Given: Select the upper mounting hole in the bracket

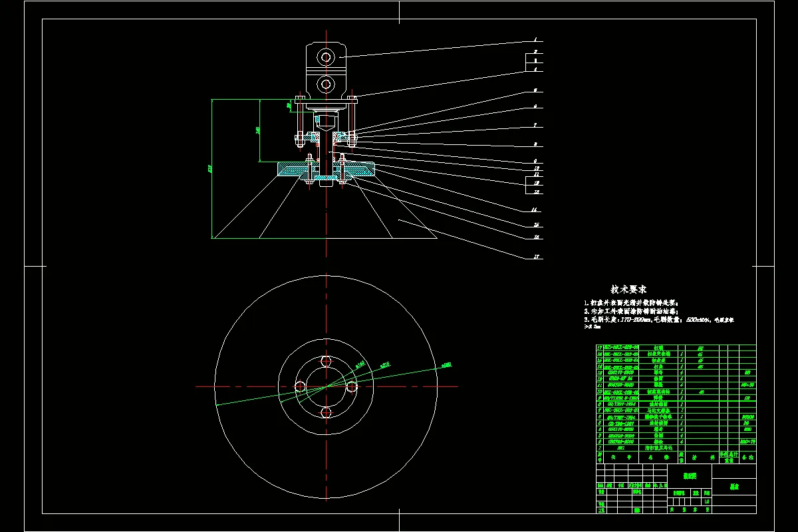Looking at the screenshot, I should (326, 57).
